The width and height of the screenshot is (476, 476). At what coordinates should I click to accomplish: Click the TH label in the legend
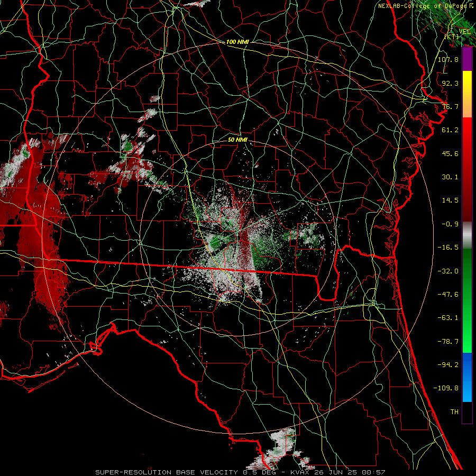point(454,412)
